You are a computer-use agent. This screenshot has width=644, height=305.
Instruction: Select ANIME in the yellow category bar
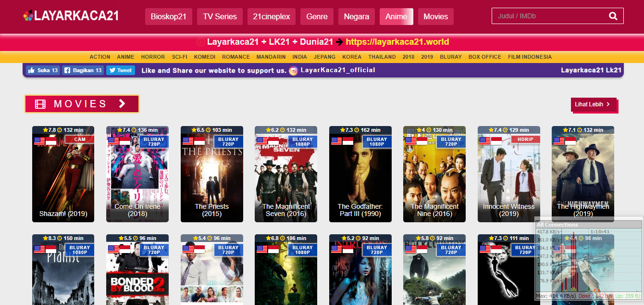pos(126,57)
